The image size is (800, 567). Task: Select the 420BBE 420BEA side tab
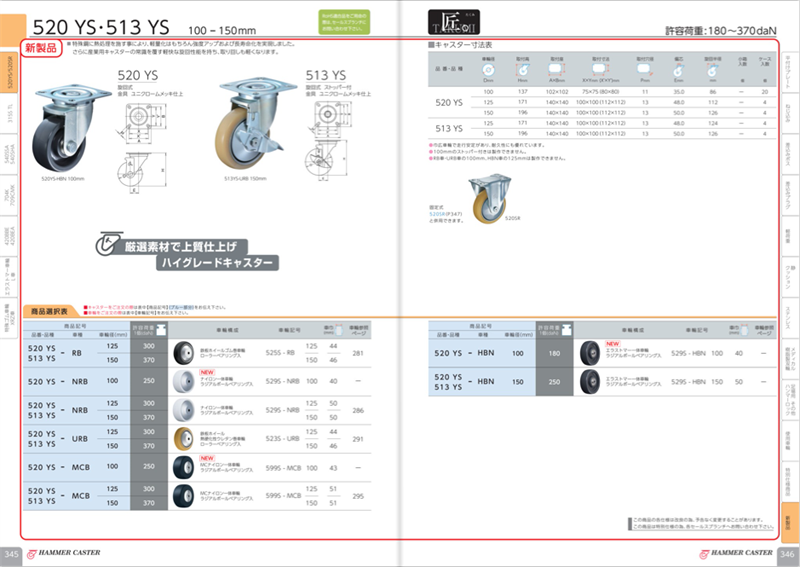(x=10, y=235)
